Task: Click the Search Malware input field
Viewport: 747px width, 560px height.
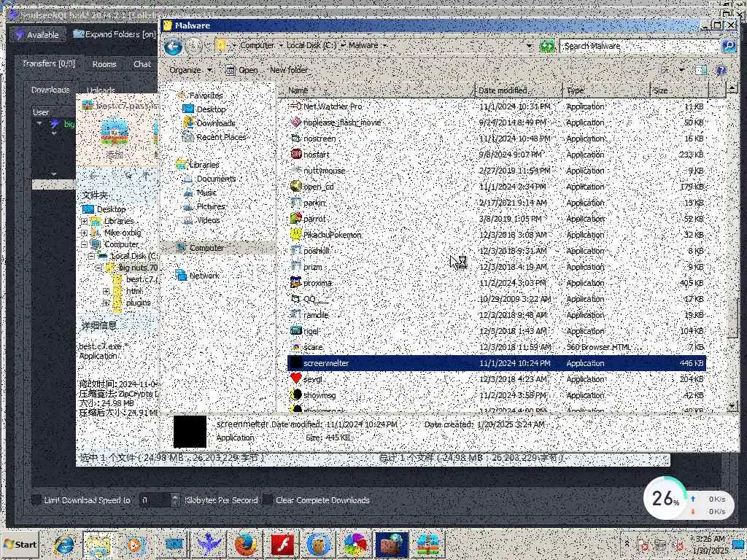Action: coord(640,46)
